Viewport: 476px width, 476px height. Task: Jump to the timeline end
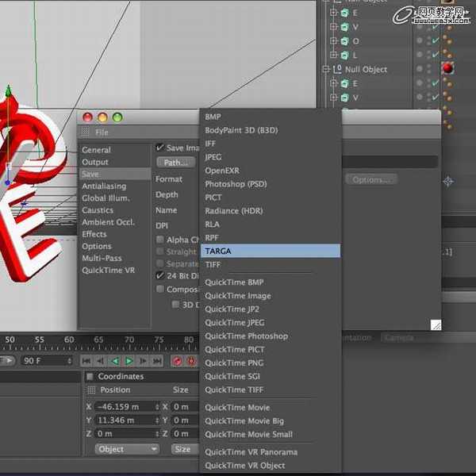click(x=158, y=361)
